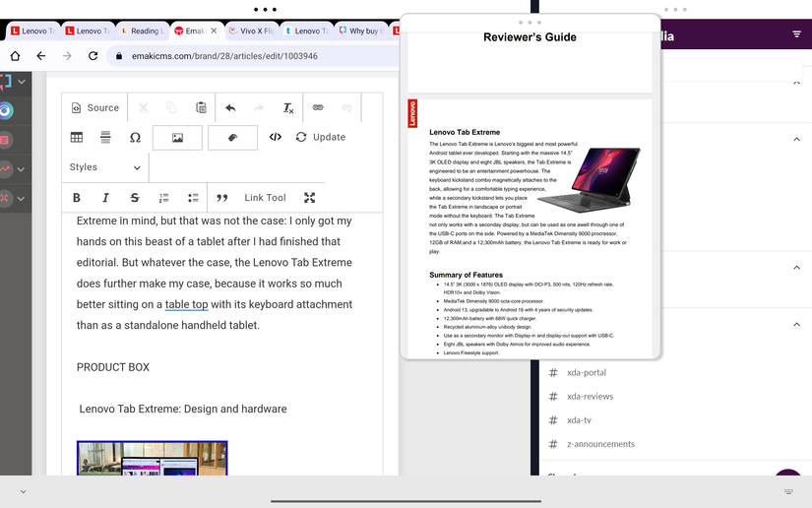Collapse the Slack section chevron above xda-portal
812x508 pixels.
pos(796,325)
